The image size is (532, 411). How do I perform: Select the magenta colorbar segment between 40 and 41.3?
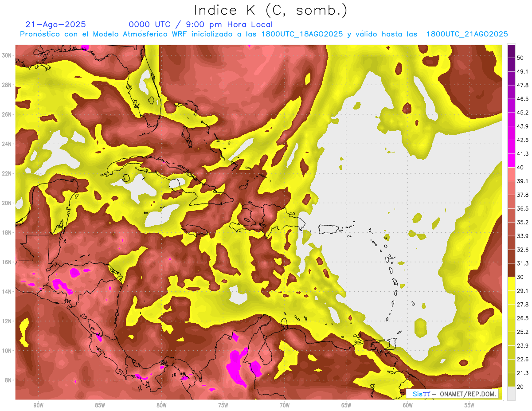click(x=511, y=160)
